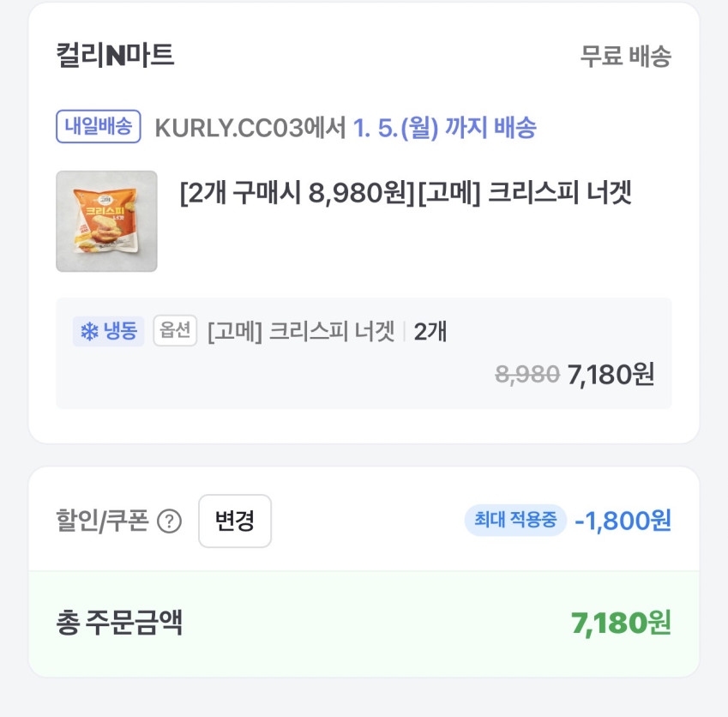Open the 크리스피 너겟 product thumbnail image
Screen dimensions: 728x717
point(106,221)
